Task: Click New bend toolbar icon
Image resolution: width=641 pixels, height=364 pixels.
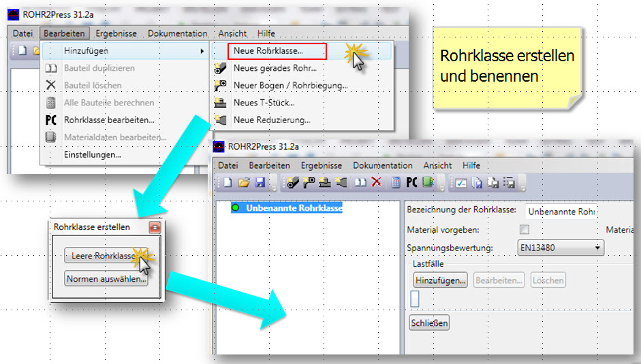Action: point(309,182)
